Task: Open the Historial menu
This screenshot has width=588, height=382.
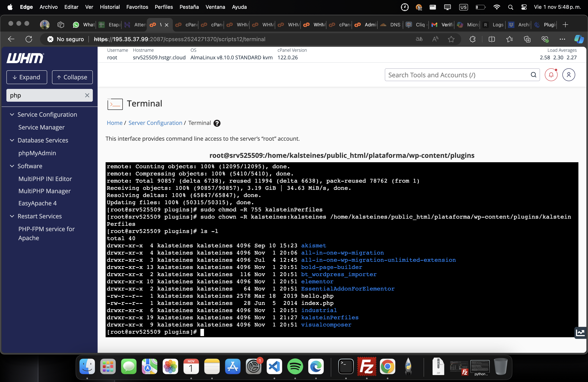Action: 110,7
